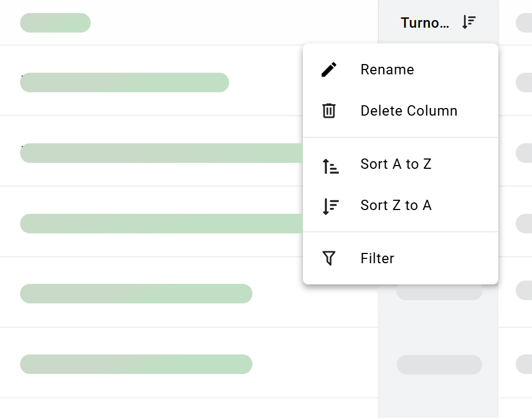Pick Sort Z to A

pos(396,205)
